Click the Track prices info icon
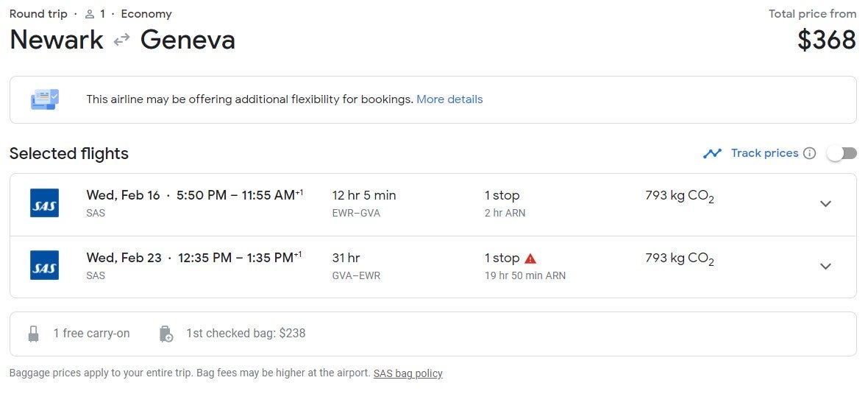The height and width of the screenshot is (394, 868). pyautogui.click(x=809, y=153)
